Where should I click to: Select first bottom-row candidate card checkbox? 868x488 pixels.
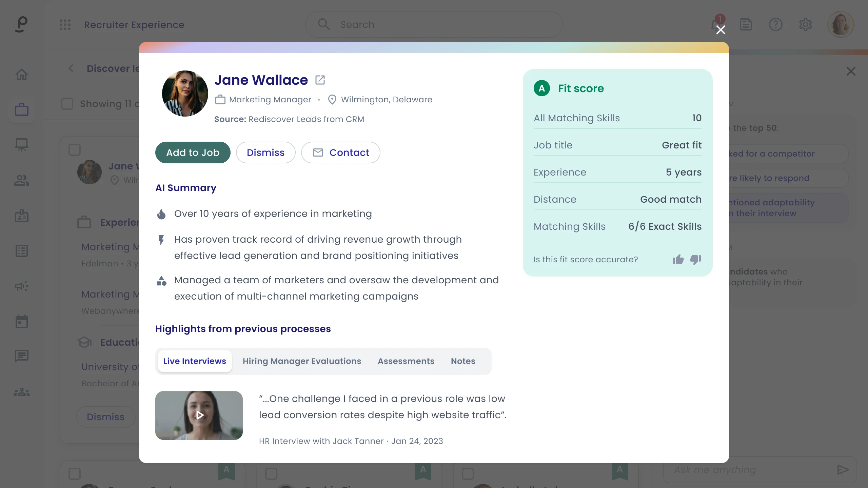click(x=75, y=474)
